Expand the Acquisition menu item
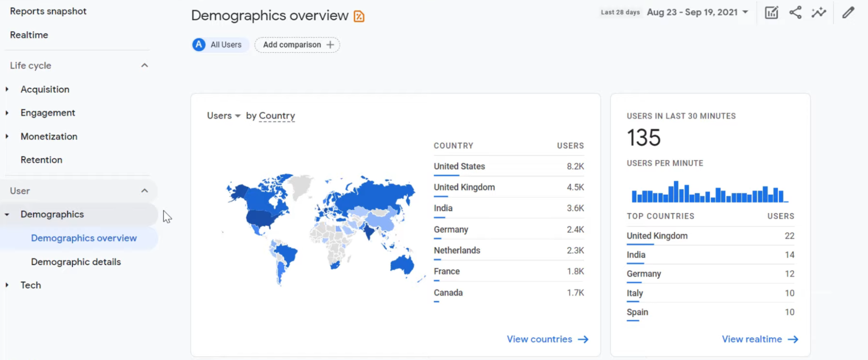Viewport: 868px width, 360px height. point(7,89)
